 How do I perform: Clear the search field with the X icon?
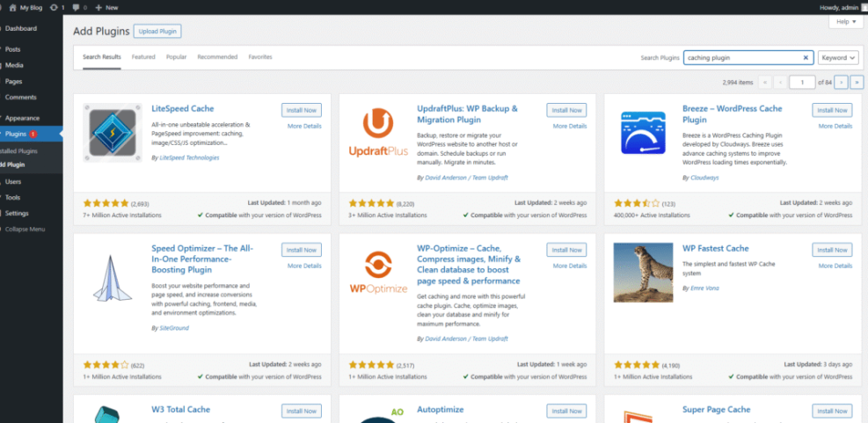tap(806, 57)
